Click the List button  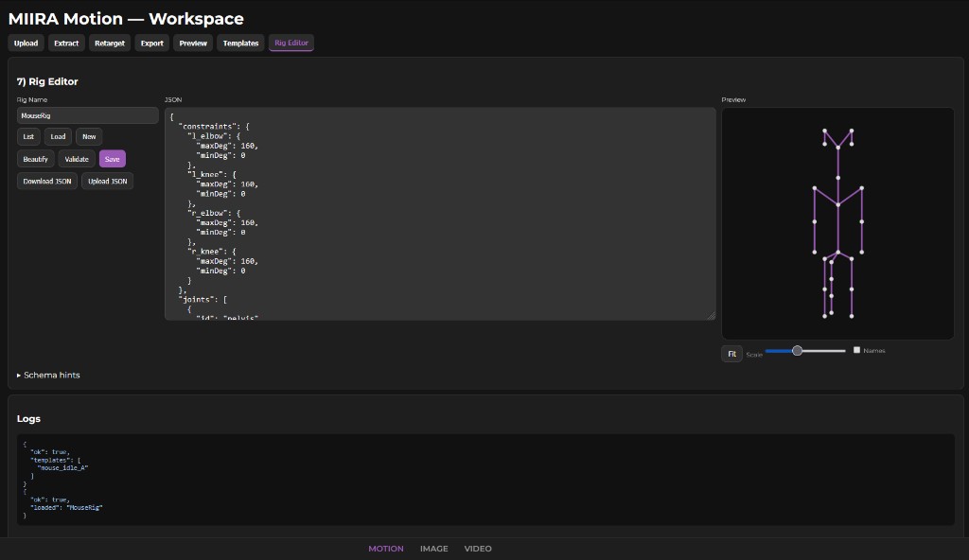28,136
